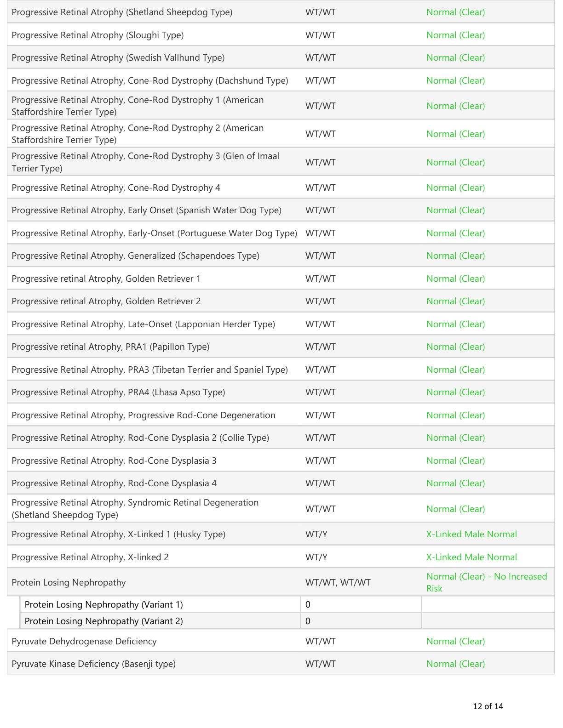The image size is (563, 728).
Task: Click Normal (Clear) for PRA4 Lhasa Apso Type
Action: click(455, 392)
